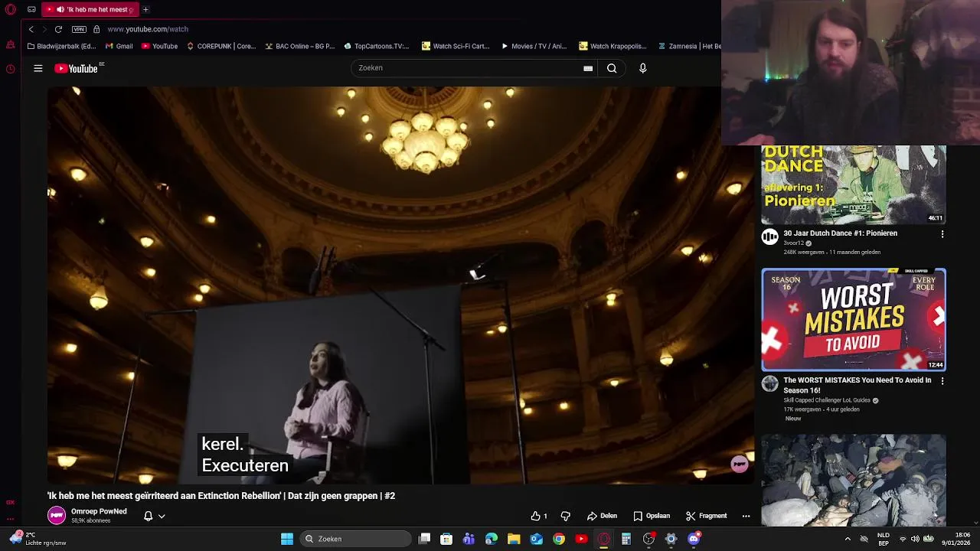Click the taskbar Zoeken search box
The image size is (980, 551).
click(356, 539)
